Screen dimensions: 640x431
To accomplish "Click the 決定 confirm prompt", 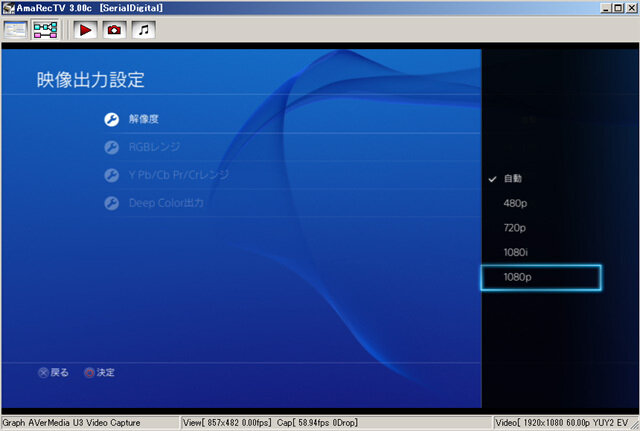I will point(99,372).
